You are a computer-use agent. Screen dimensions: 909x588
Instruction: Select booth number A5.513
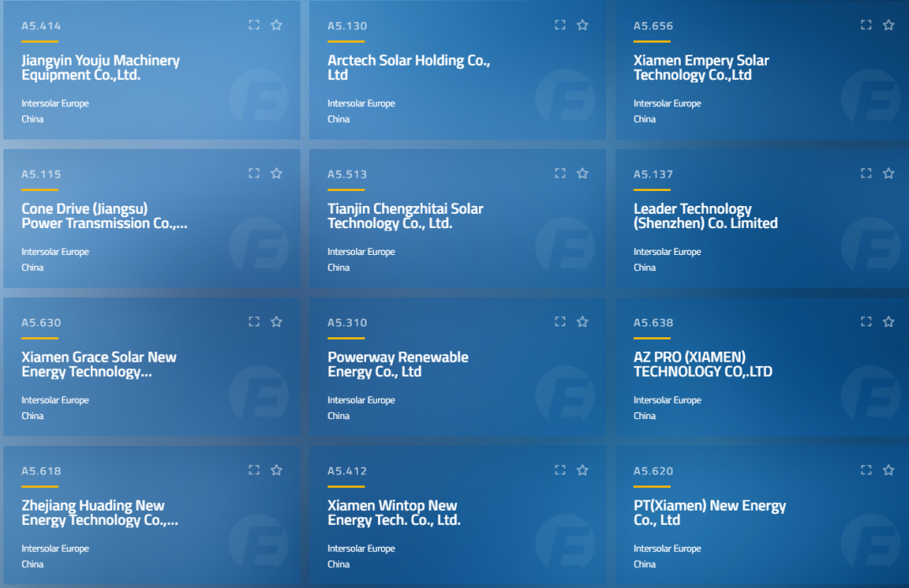[348, 174]
